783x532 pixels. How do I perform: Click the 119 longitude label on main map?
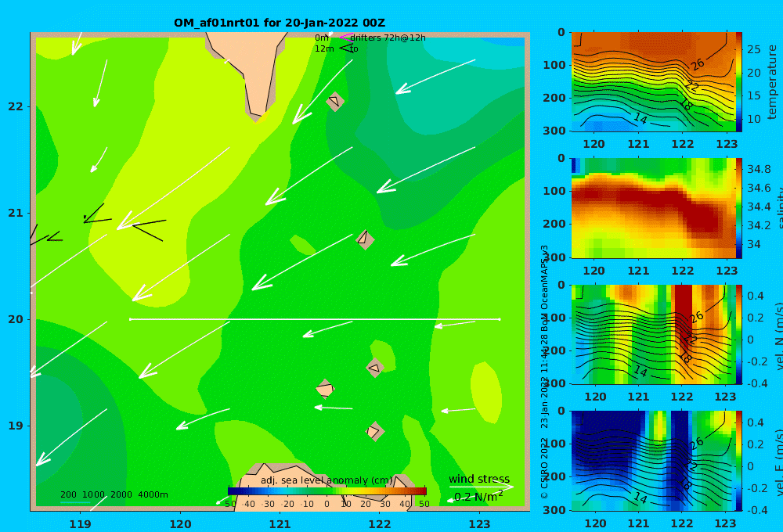(x=80, y=524)
